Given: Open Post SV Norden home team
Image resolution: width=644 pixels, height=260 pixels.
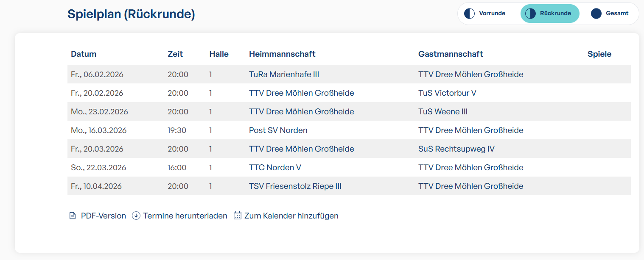Looking at the screenshot, I should coord(278,130).
